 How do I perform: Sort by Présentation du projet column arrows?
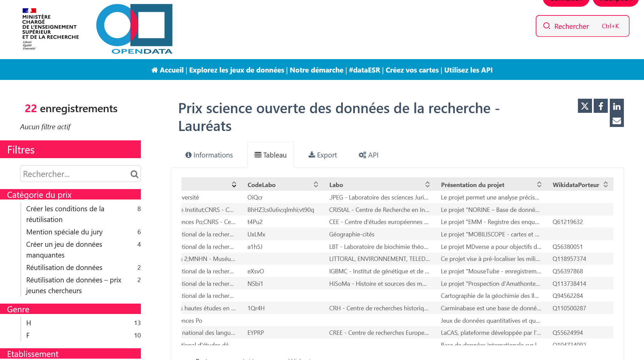click(x=539, y=184)
